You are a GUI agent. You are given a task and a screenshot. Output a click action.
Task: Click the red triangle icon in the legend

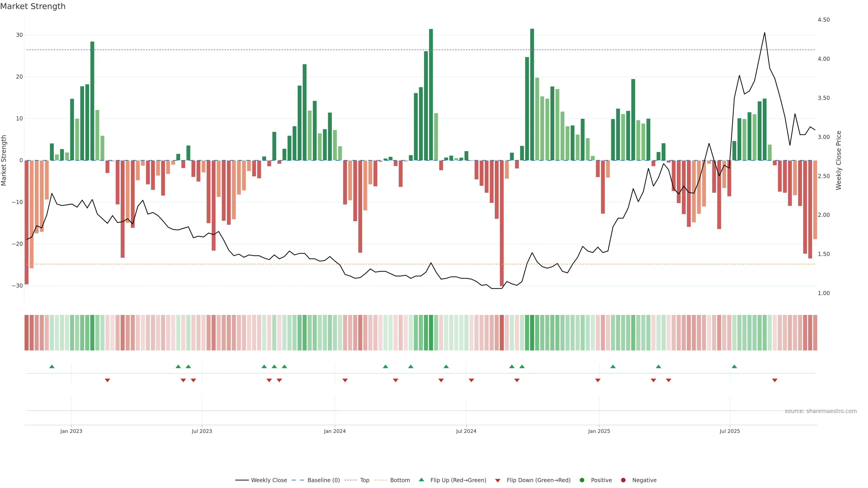coord(498,481)
